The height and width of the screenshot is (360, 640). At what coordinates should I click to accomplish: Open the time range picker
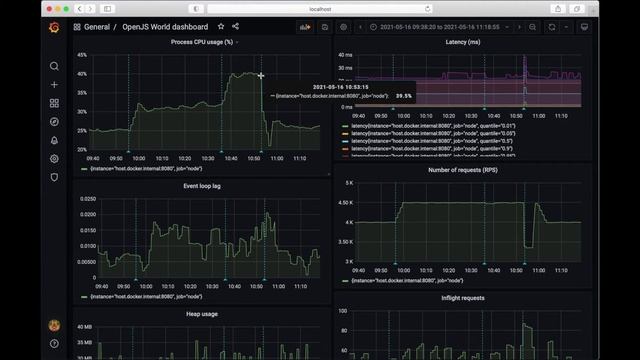[x=439, y=27]
